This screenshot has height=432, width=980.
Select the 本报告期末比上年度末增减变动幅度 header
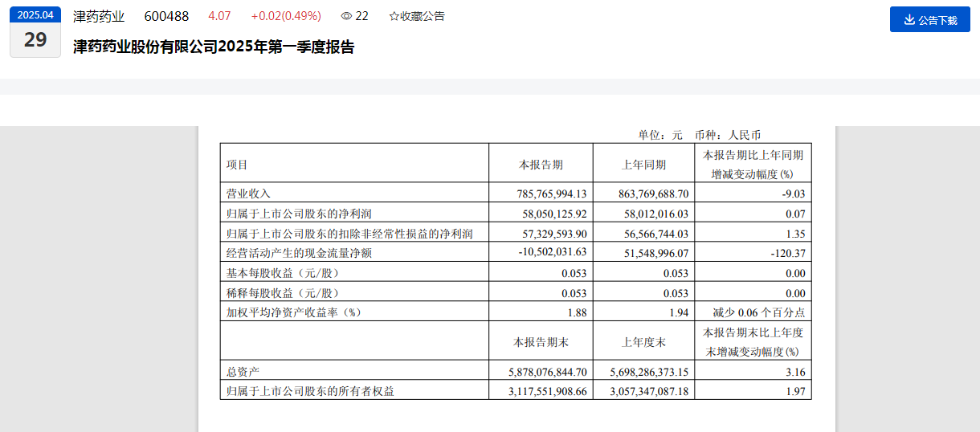click(x=753, y=341)
